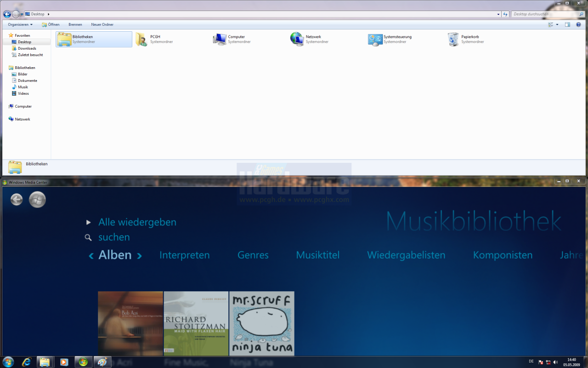Switch to the Interpreten category

185,255
